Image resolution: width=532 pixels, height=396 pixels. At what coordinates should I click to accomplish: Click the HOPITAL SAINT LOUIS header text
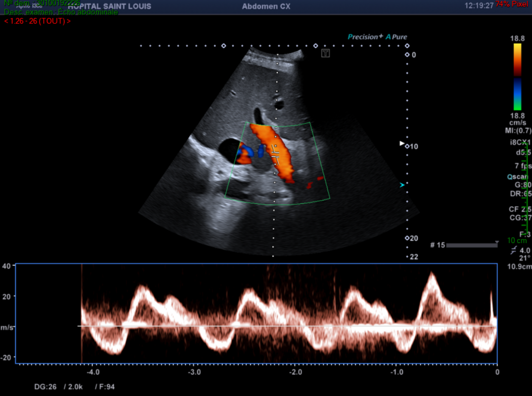[109, 6]
